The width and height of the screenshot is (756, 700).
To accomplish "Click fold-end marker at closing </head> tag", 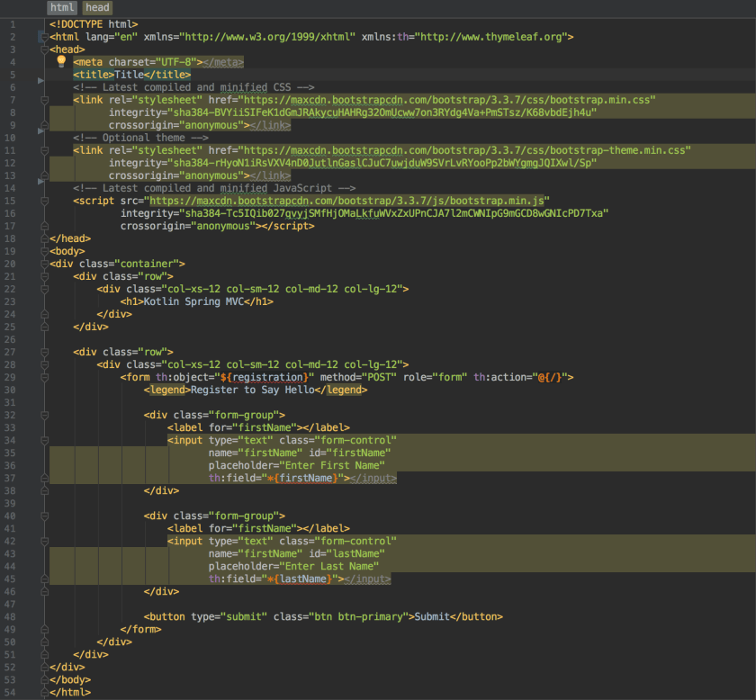I will 42,238.
